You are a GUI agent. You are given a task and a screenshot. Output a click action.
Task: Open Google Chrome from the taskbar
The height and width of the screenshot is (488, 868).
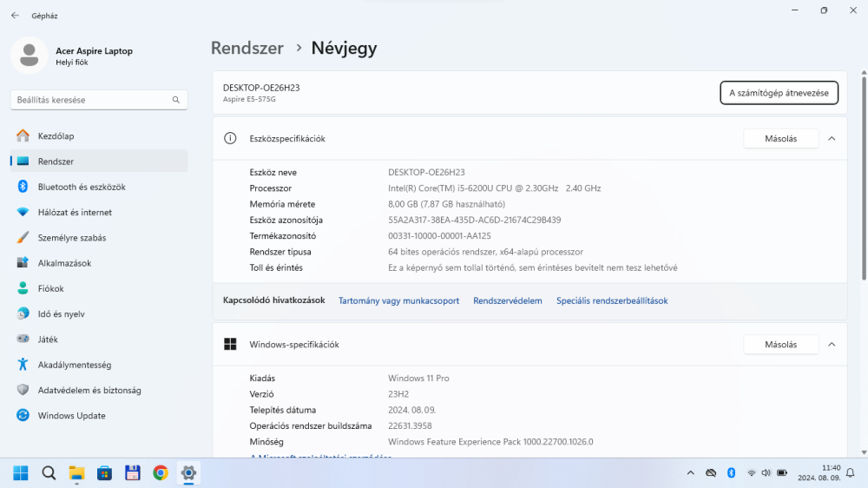tap(161, 473)
